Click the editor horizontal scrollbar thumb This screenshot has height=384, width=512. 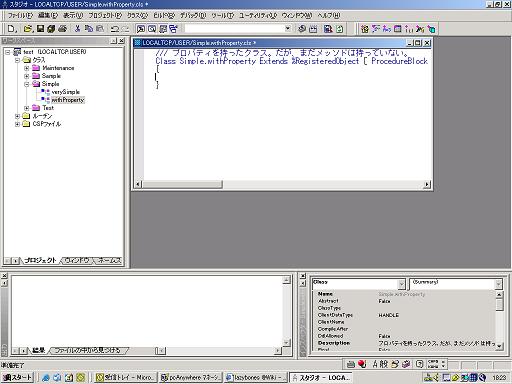pos(182,184)
